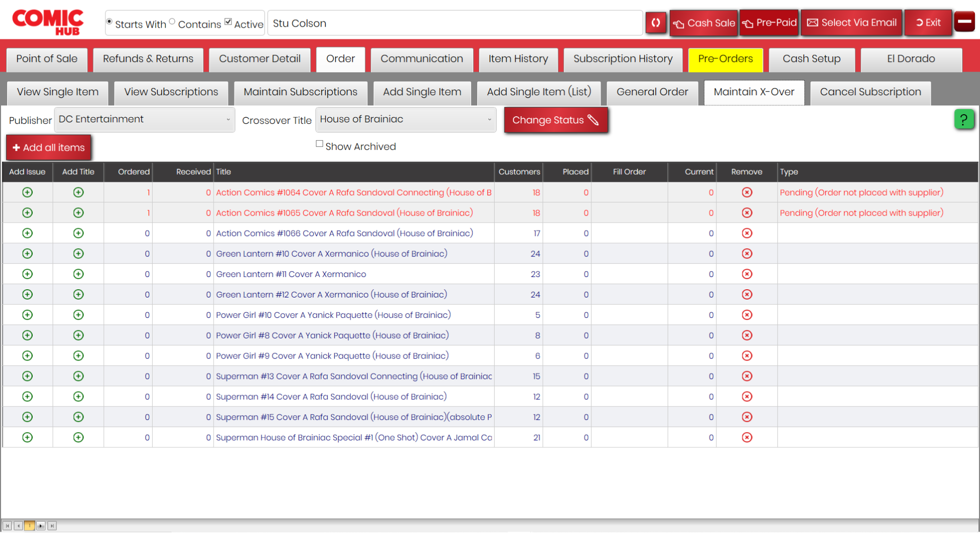
Task: Open Refunds & Returns tab
Action: pyautogui.click(x=148, y=59)
